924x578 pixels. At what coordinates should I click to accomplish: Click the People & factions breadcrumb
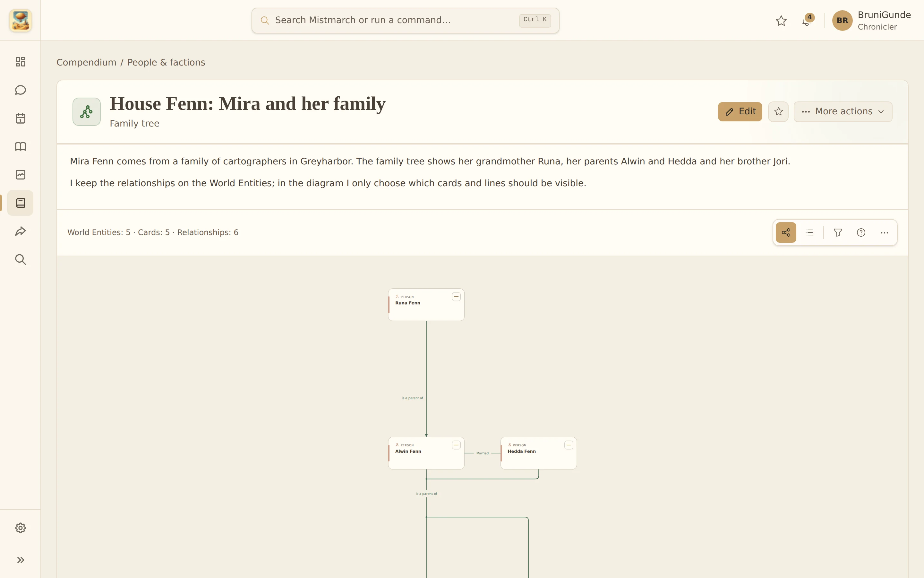point(166,62)
